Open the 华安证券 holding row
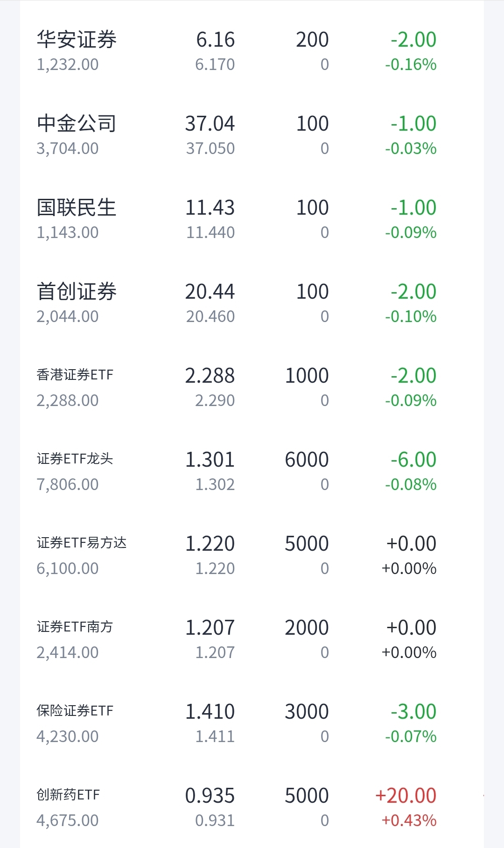 point(252,51)
